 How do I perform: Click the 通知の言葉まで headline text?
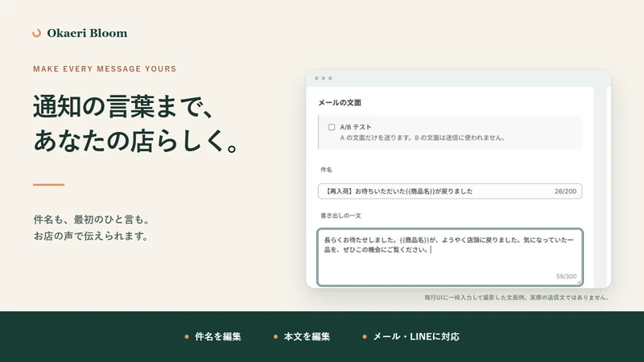click(x=123, y=107)
